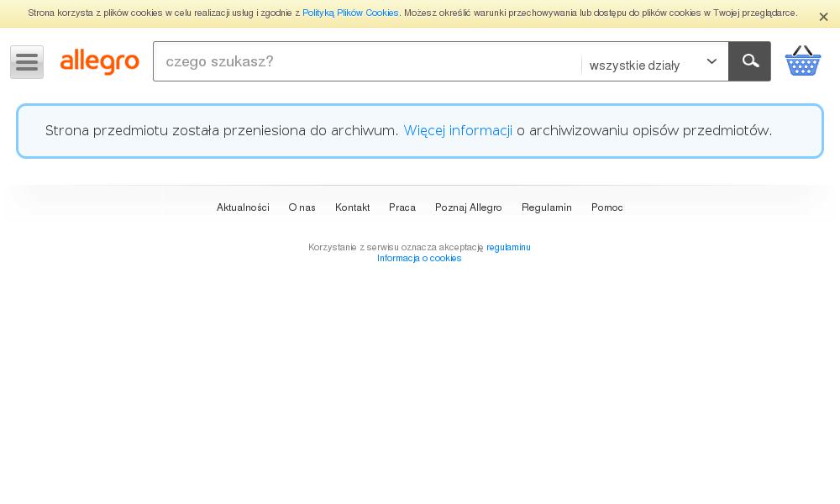This screenshot has width=840, height=504.
Task: Go to the 'O nas' page
Action: pyautogui.click(x=302, y=207)
